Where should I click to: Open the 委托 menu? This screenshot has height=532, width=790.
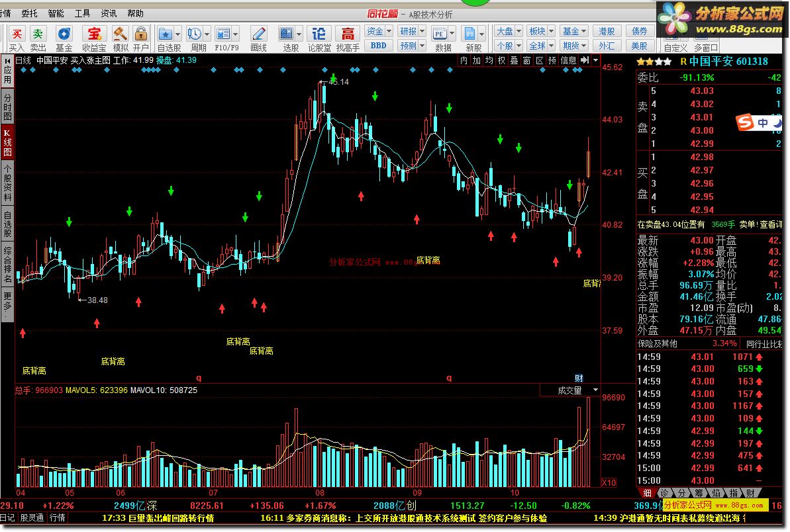click(x=29, y=14)
